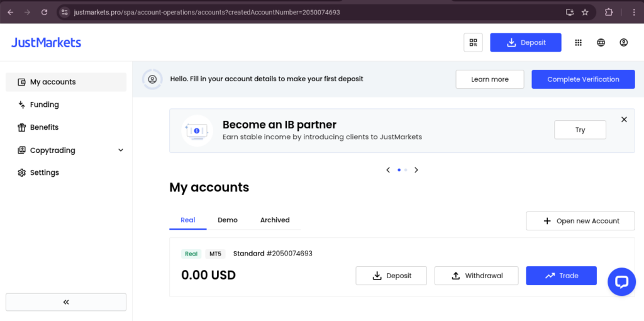Viewport: 644px width, 321px height.
Task: Select the second carousel dot
Action: (406, 170)
